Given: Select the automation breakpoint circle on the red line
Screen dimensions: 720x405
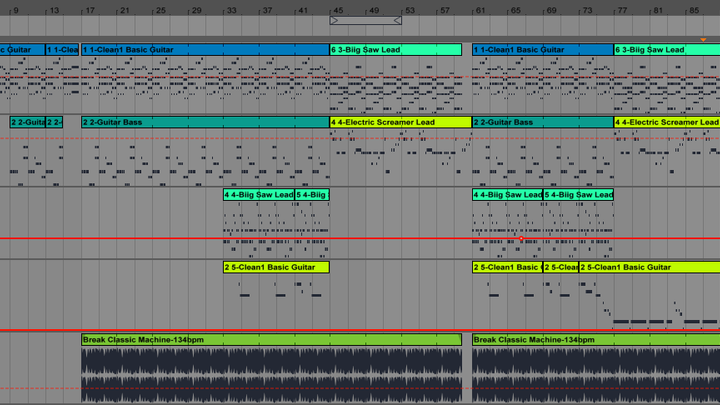Looking at the screenshot, I should click(520, 239).
